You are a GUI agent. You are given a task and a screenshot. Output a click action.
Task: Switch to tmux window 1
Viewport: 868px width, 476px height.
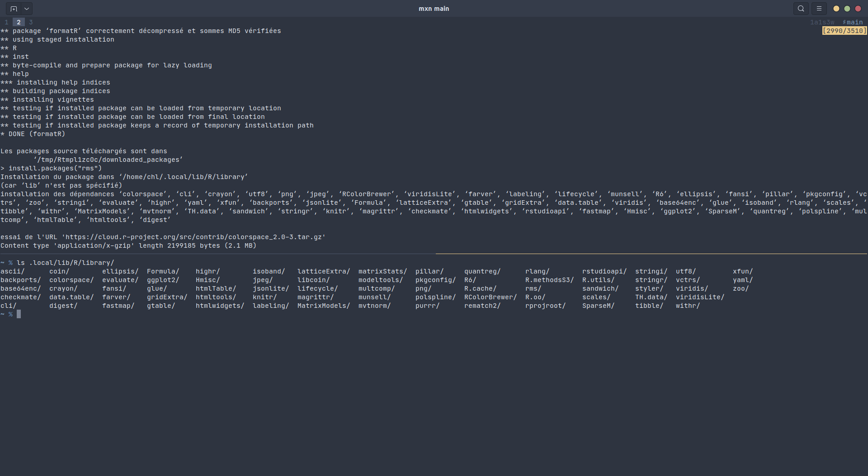6,22
